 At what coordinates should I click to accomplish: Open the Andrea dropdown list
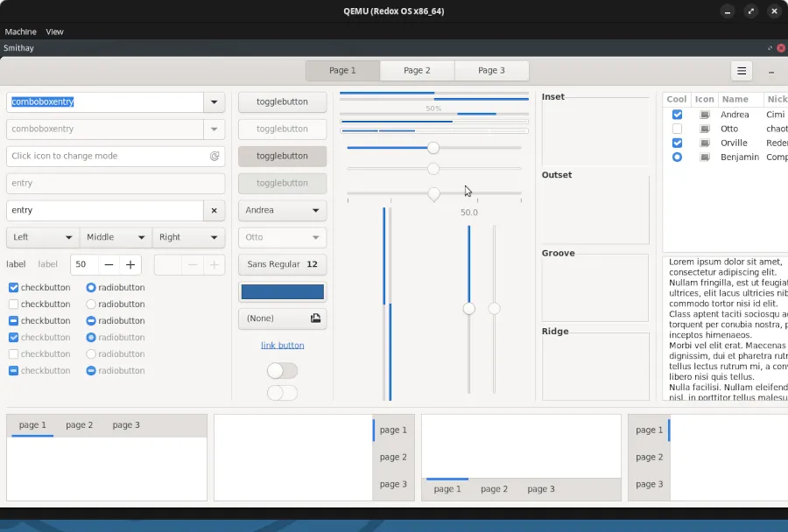tap(282, 210)
